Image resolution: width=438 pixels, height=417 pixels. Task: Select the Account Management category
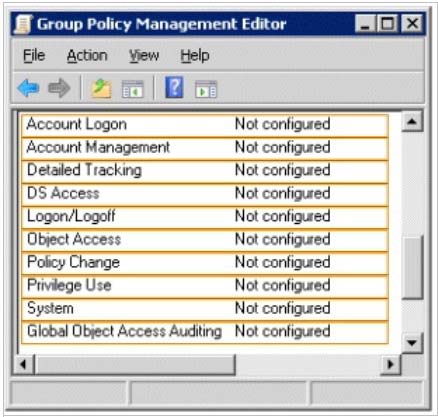tap(205, 148)
